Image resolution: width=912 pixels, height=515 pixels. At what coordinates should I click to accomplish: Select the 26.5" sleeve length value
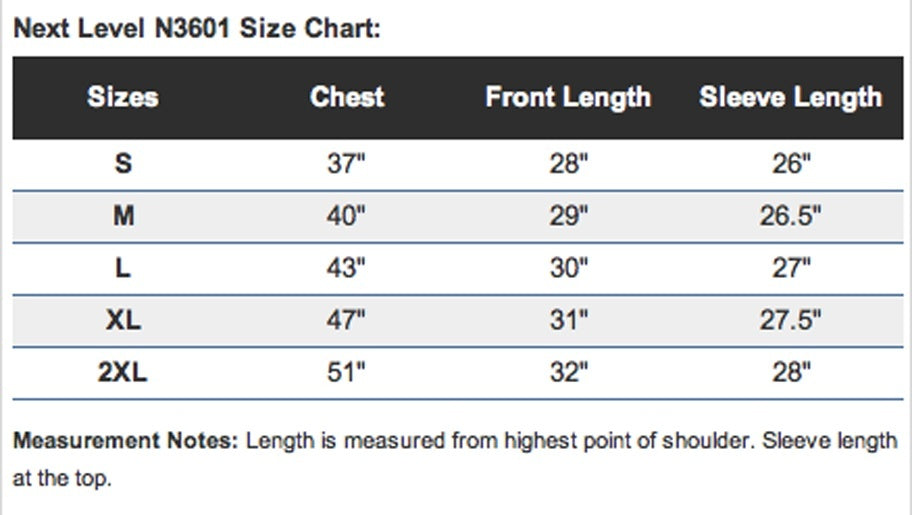click(791, 216)
